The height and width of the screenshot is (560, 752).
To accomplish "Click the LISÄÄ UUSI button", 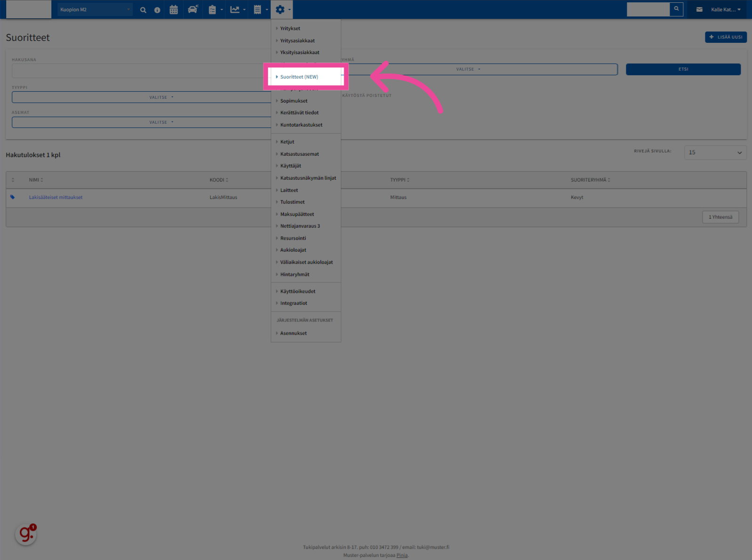I will (726, 37).
